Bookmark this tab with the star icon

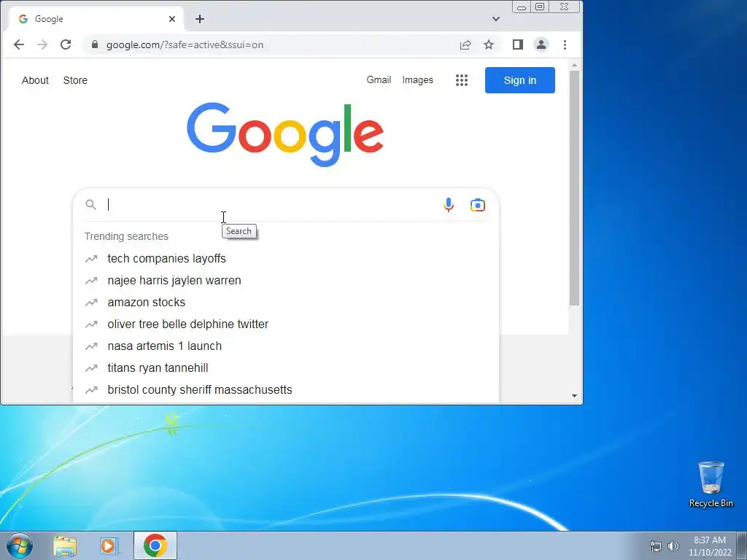489,44
